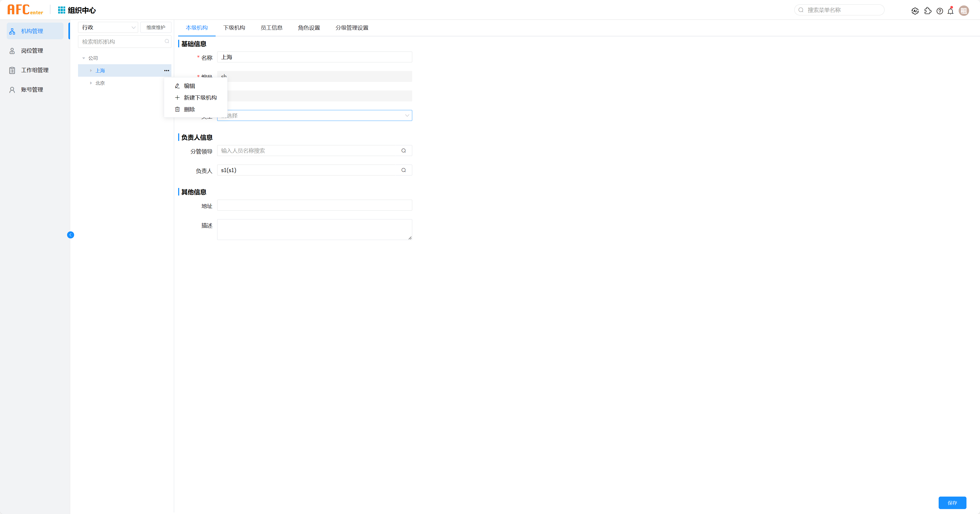The width and height of the screenshot is (980, 514).
Task: Select 删除 in the context menu
Action: click(189, 109)
